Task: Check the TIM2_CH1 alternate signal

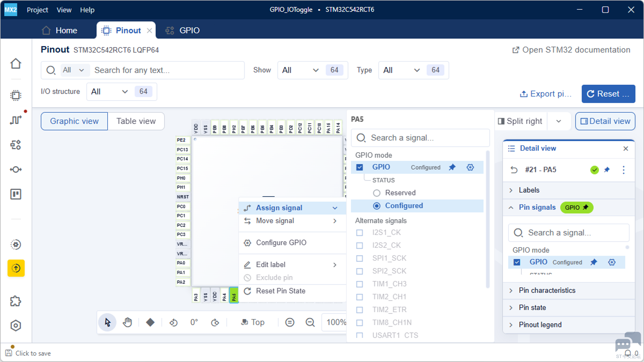Action: pos(359,297)
